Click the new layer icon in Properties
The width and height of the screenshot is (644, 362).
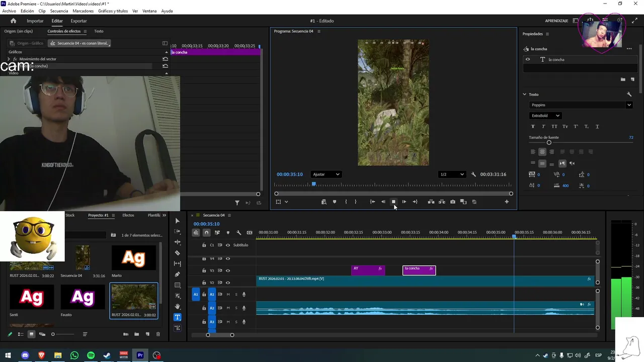coord(632,79)
